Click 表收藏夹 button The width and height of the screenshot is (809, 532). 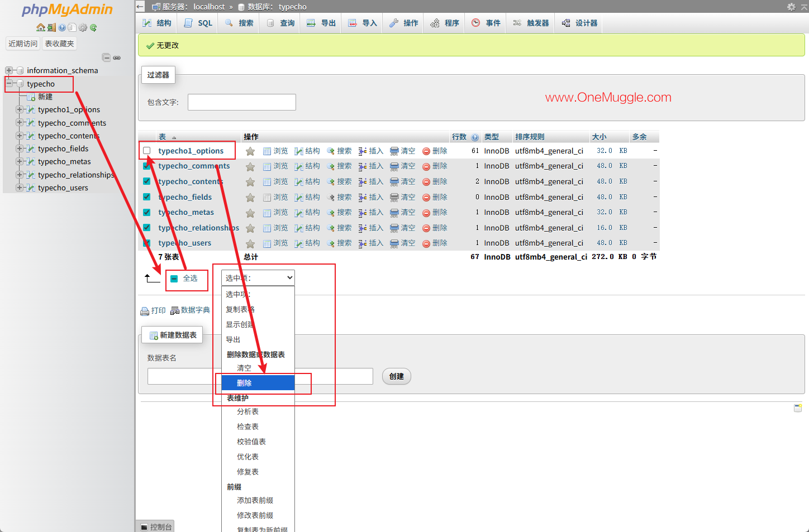click(59, 44)
